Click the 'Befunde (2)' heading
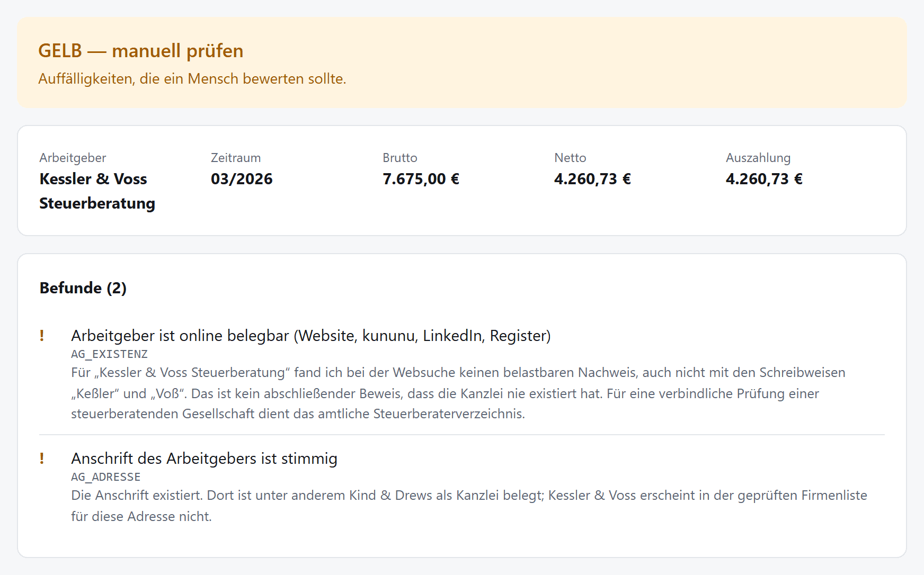924x575 pixels. point(83,288)
